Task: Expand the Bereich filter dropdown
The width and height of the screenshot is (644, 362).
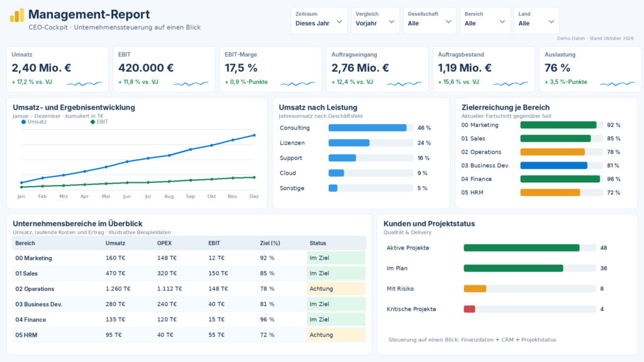Action: pyautogui.click(x=485, y=21)
